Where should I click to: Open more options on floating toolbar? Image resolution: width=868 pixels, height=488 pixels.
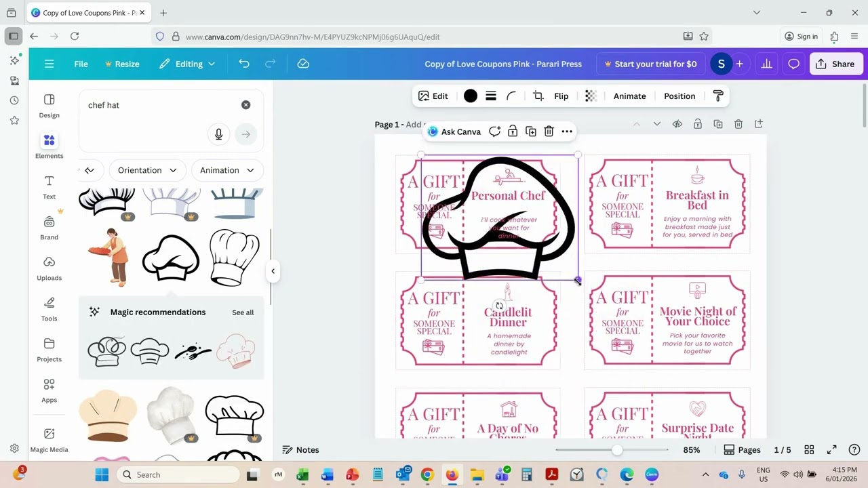click(567, 131)
